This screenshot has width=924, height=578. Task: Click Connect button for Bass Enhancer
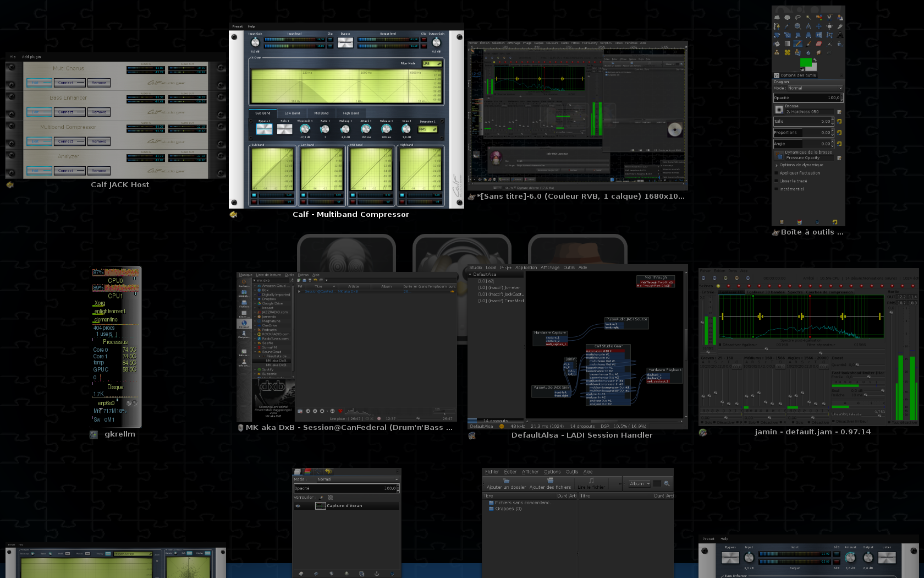(x=65, y=112)
